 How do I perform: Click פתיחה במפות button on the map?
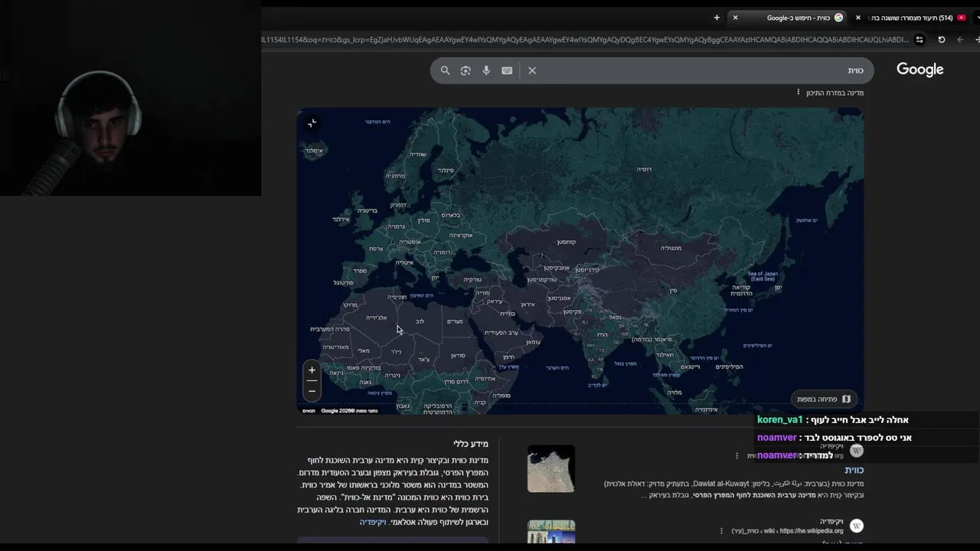tap(824, 399)
